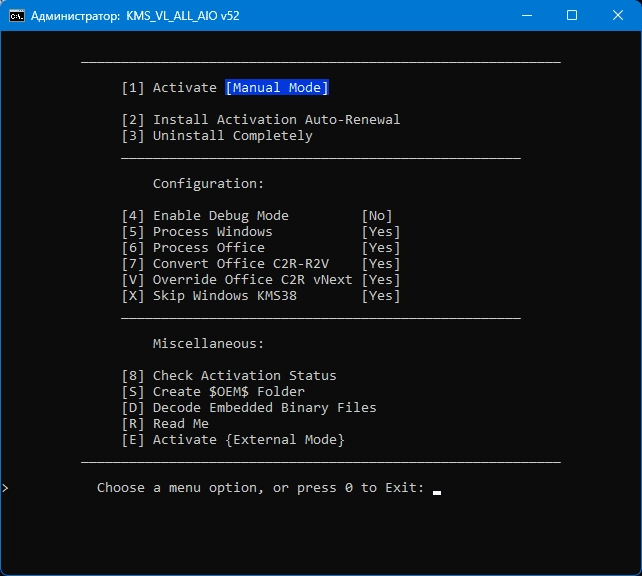Screen dimensions: 642x576
Task: Click '[5] Process Windows' option
Action: click(x=197, y=231)
